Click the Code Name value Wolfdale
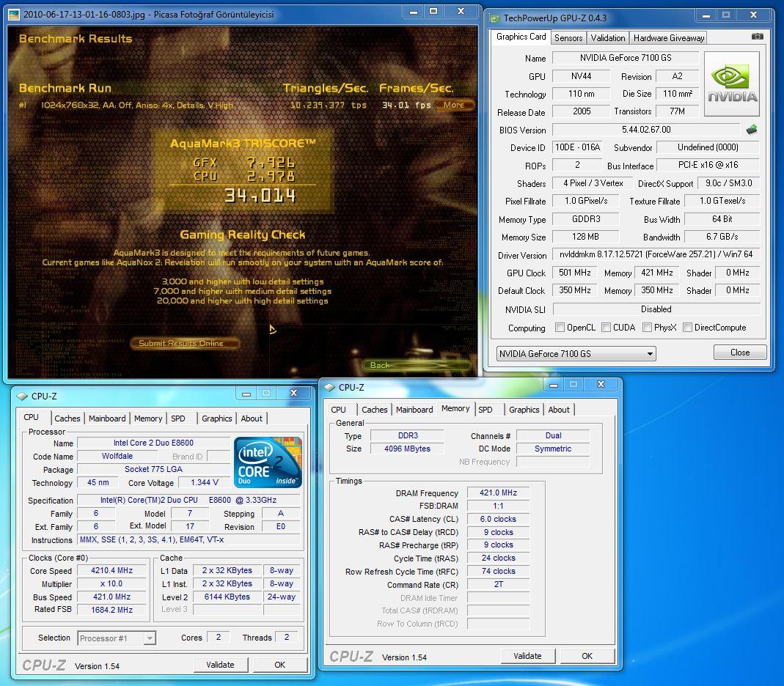 [x=117, y=456]
